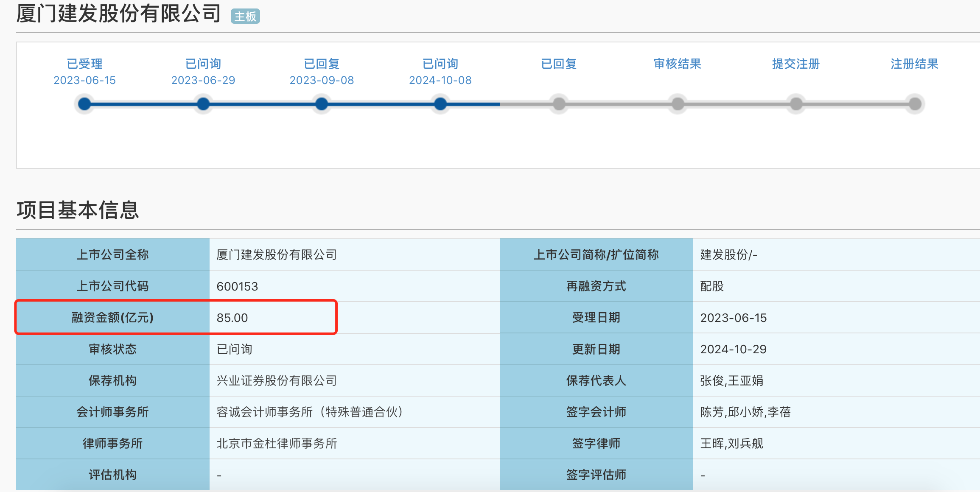980x492 pixels.
Task: Click the 融资金额 value 85.00
Action: click(x=232, y=318)
